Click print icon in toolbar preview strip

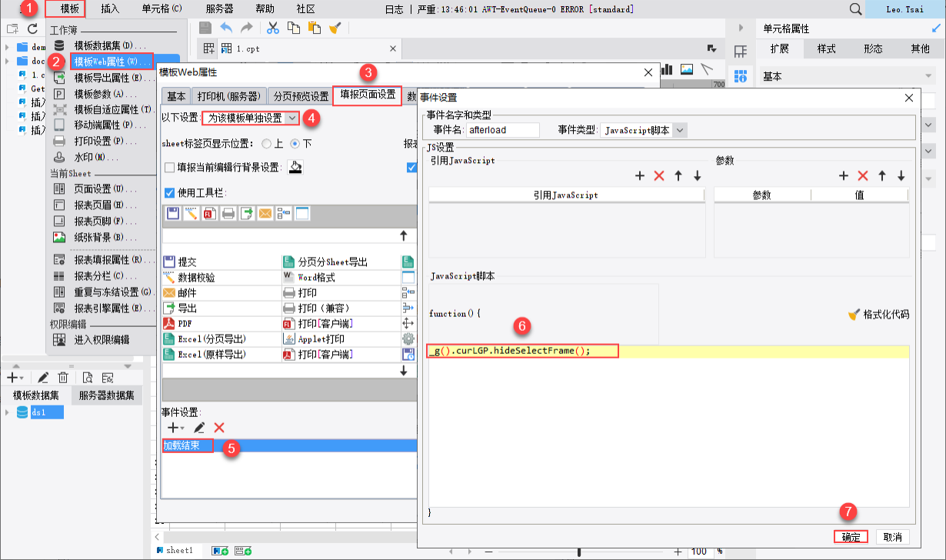pyautogui.click(x=228, y=213)
